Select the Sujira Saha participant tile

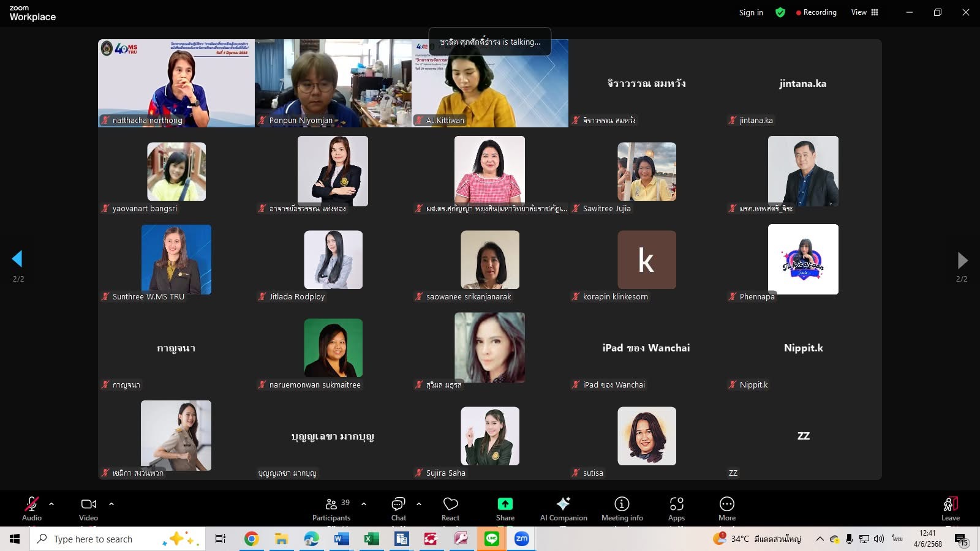coord(489,436)
